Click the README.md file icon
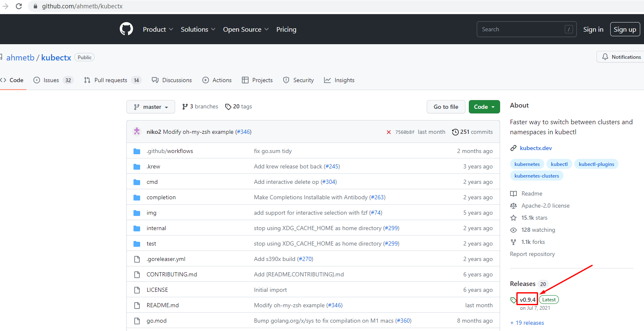 click(137, 305)
